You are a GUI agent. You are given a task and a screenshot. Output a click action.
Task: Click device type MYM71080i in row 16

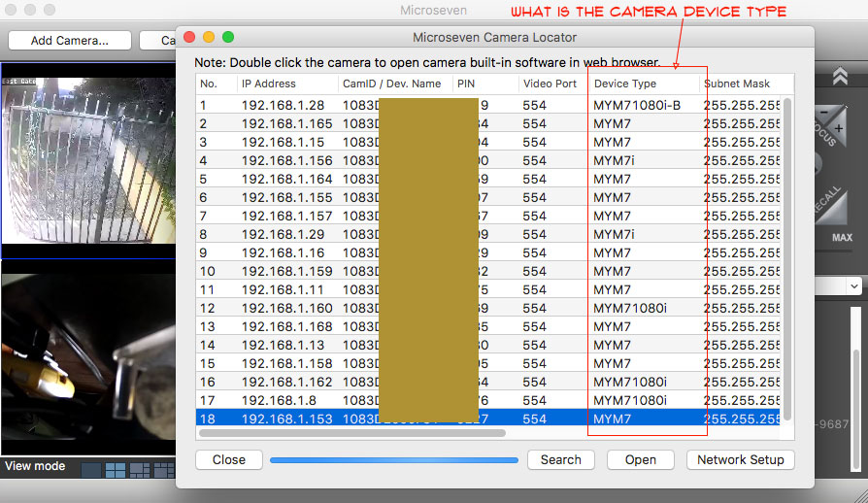[630, 382]
